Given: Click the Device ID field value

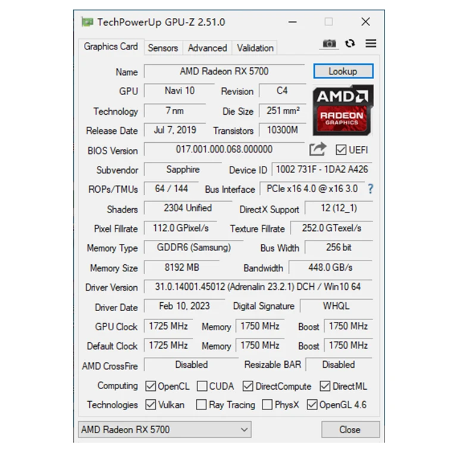Looking at the screenshot, I should click(322, 170).
